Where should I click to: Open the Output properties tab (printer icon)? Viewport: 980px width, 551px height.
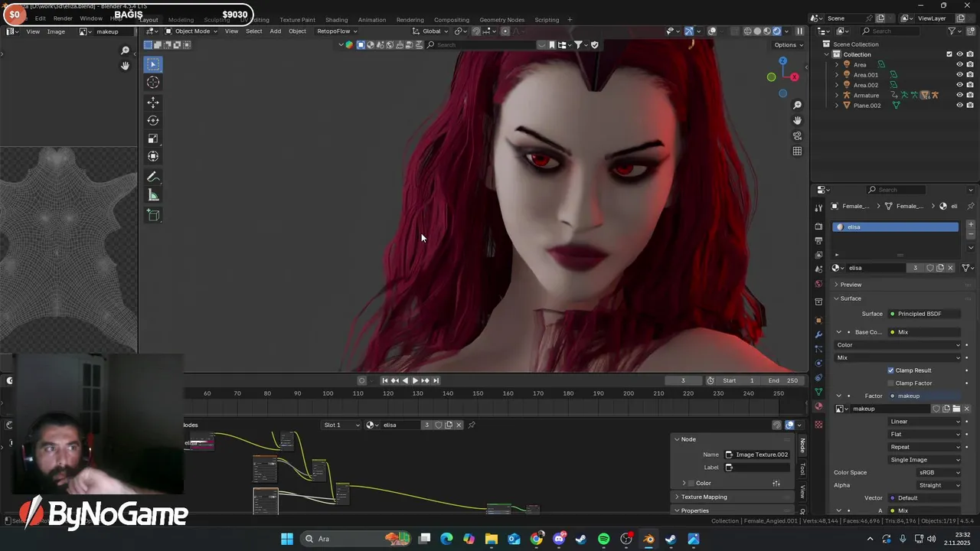818,240
